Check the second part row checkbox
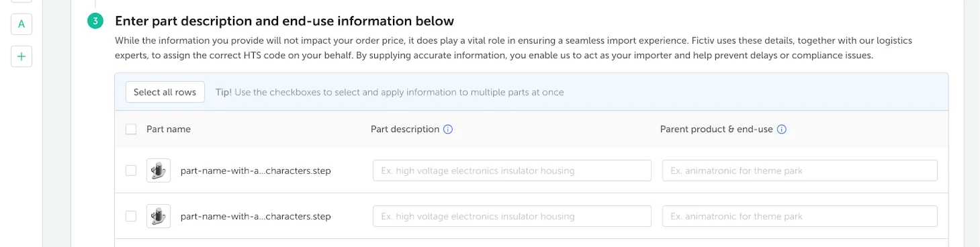 coord(131,216)
